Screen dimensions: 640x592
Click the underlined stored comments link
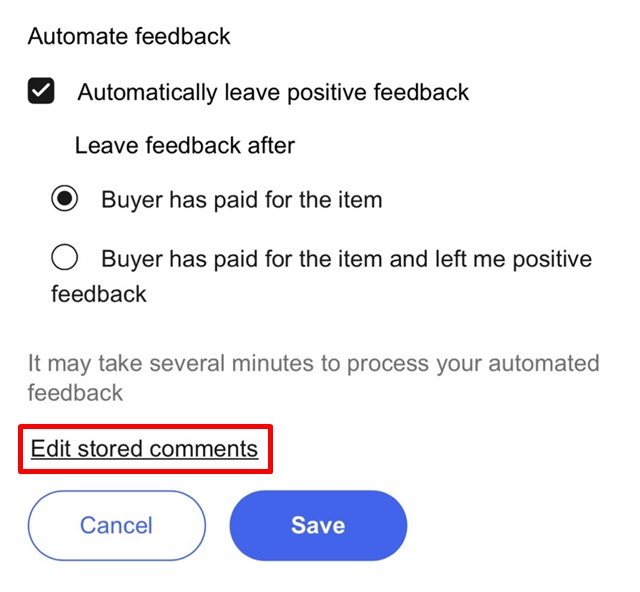144,448
